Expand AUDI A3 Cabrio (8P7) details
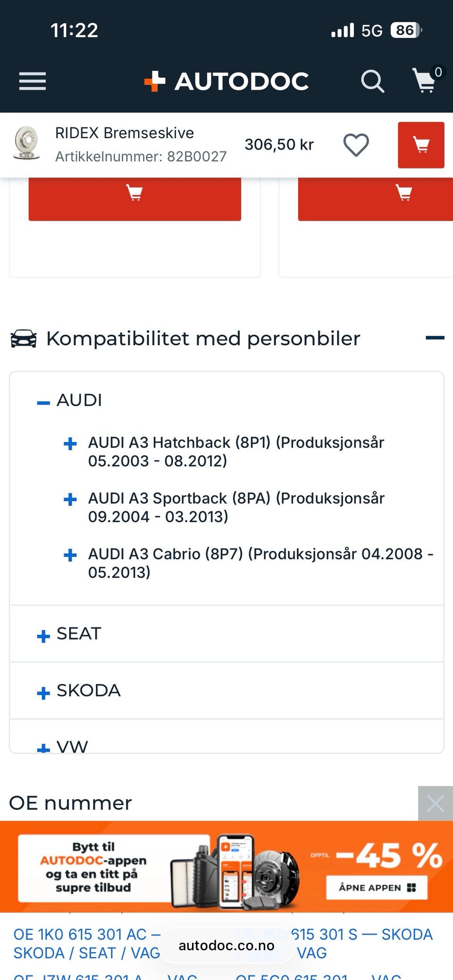The width and height of the screenshot is (453, 980). [x=70, y=555]
